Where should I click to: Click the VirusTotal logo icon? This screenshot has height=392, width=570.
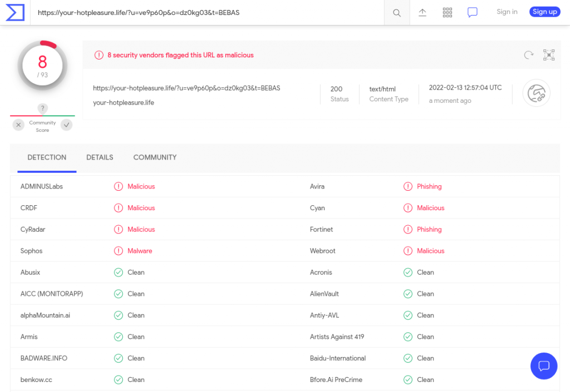pyautogui.click(x=15, y=12)
